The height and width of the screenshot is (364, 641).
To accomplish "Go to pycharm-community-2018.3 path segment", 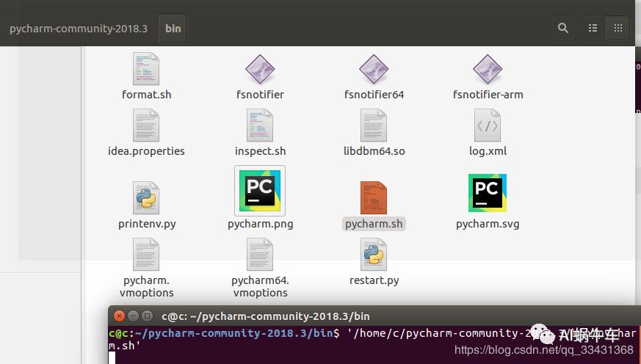I will click(79, 29).
